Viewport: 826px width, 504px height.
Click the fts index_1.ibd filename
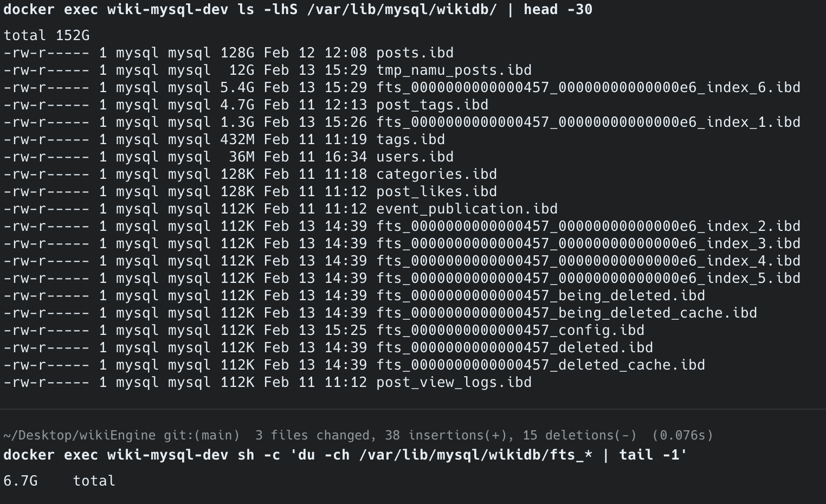(588, 122)
